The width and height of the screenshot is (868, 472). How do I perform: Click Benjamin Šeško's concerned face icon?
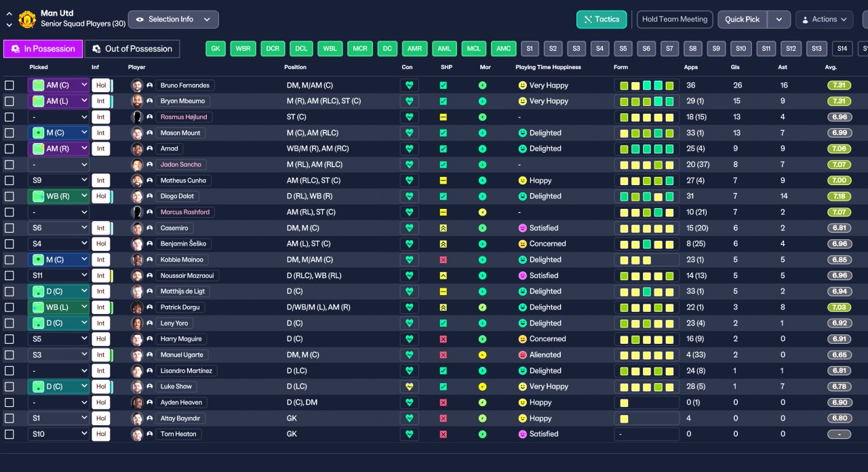pos(522,244)
